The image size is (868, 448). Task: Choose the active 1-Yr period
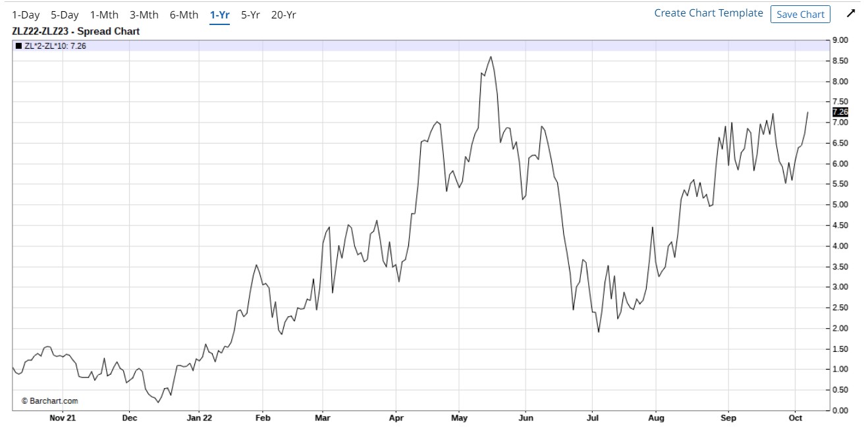pyautogui.click(x=220, y=14)
